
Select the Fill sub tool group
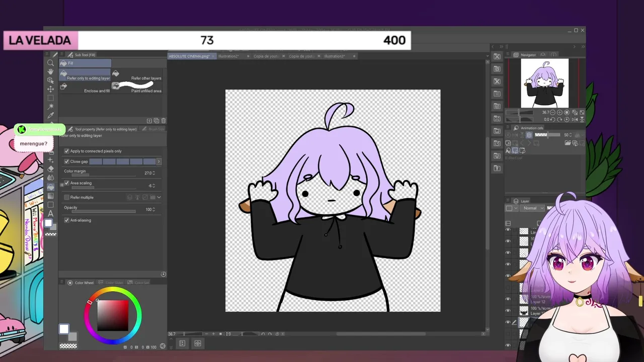(x=85, y=63)
